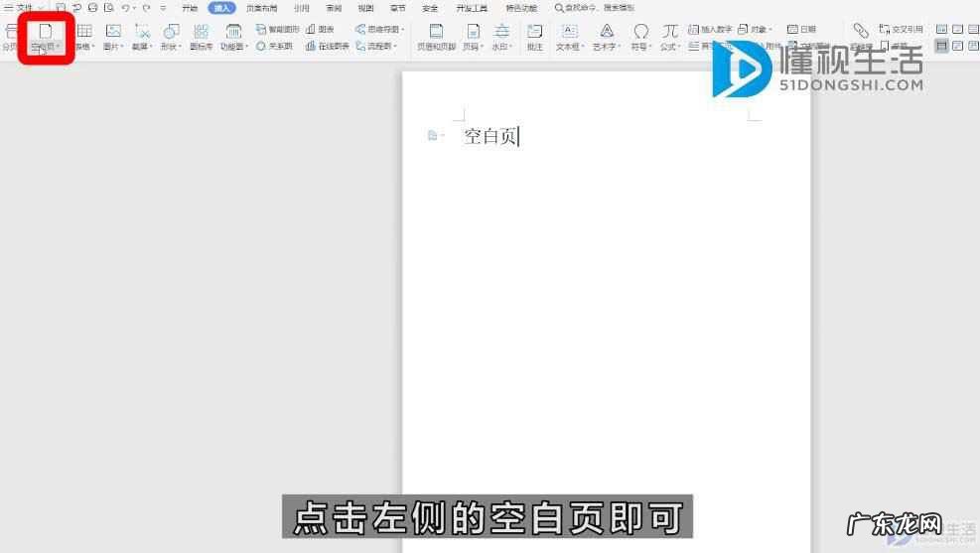Switch to the 特色功能 Special Features tab

(x=521, y=8)
